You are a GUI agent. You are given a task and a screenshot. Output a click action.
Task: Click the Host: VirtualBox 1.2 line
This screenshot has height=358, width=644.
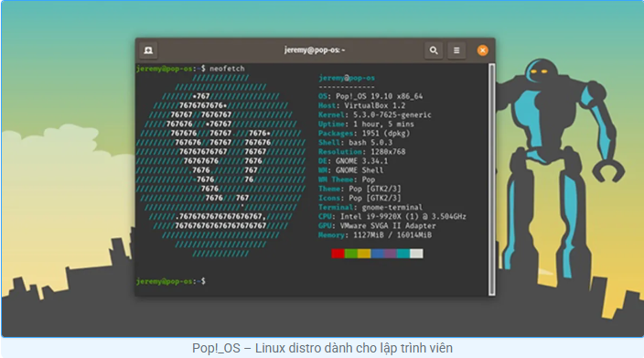pos(362,105)
